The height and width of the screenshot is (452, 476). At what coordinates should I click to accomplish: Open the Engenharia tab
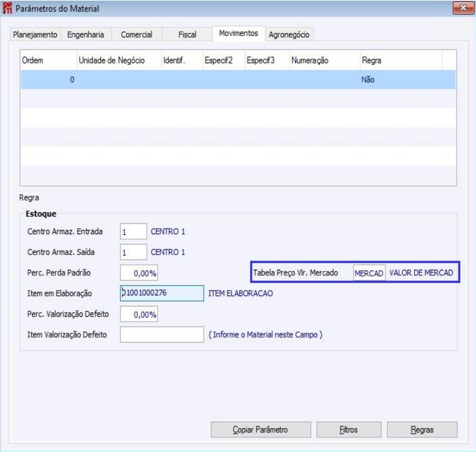click(x=86, y=34)
